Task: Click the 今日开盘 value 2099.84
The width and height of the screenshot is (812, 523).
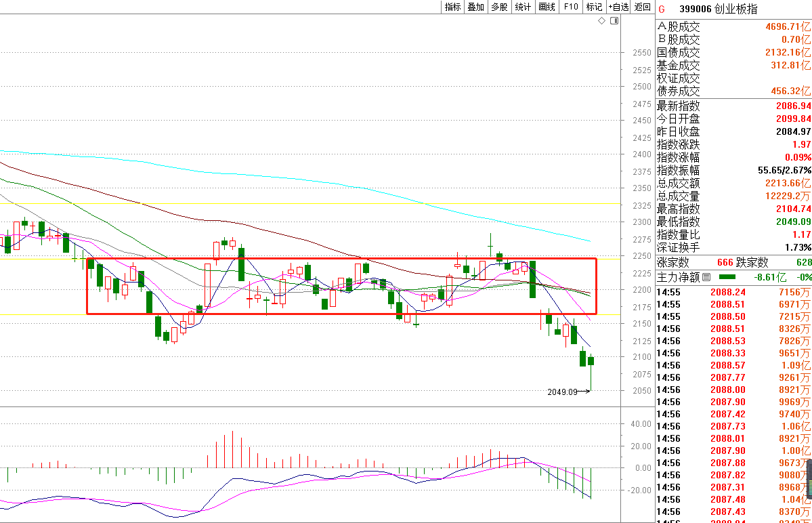Action: click(x=793, y=119)
